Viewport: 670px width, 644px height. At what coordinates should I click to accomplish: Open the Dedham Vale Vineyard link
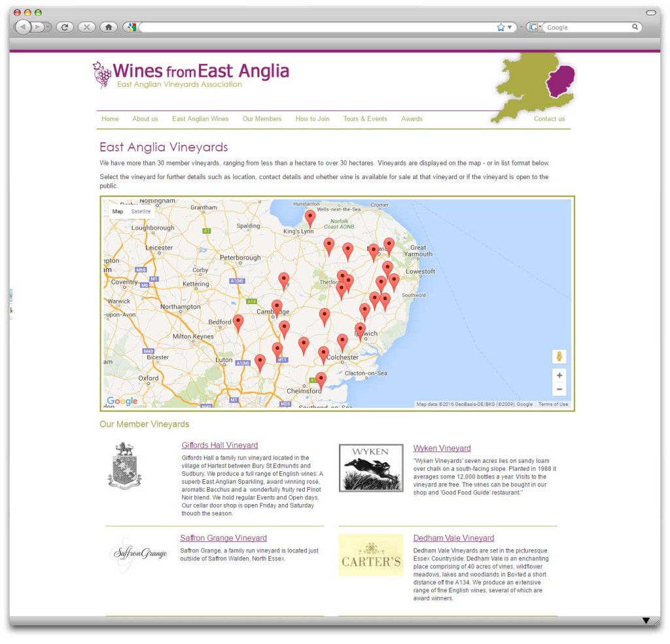(x=453, y=538)
